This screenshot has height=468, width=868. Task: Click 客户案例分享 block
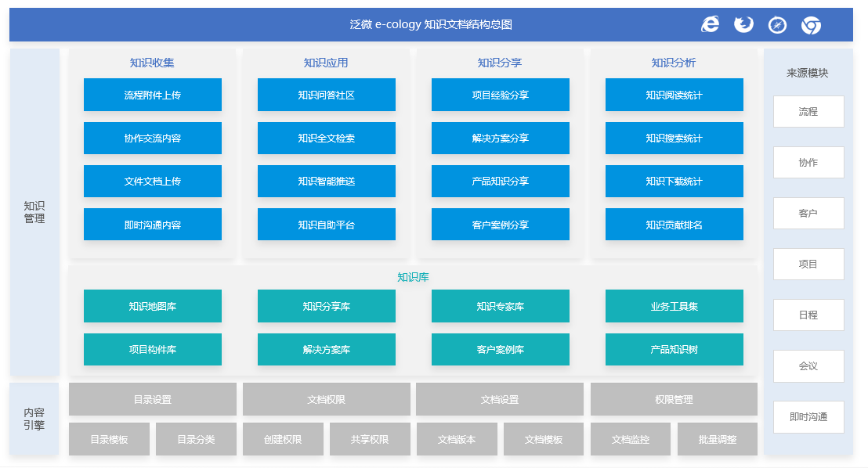point(501,224)
